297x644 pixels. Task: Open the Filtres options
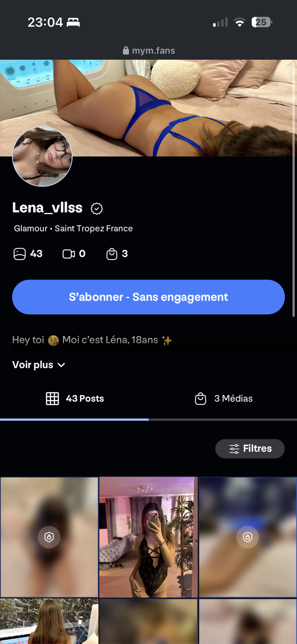point(250,449)
